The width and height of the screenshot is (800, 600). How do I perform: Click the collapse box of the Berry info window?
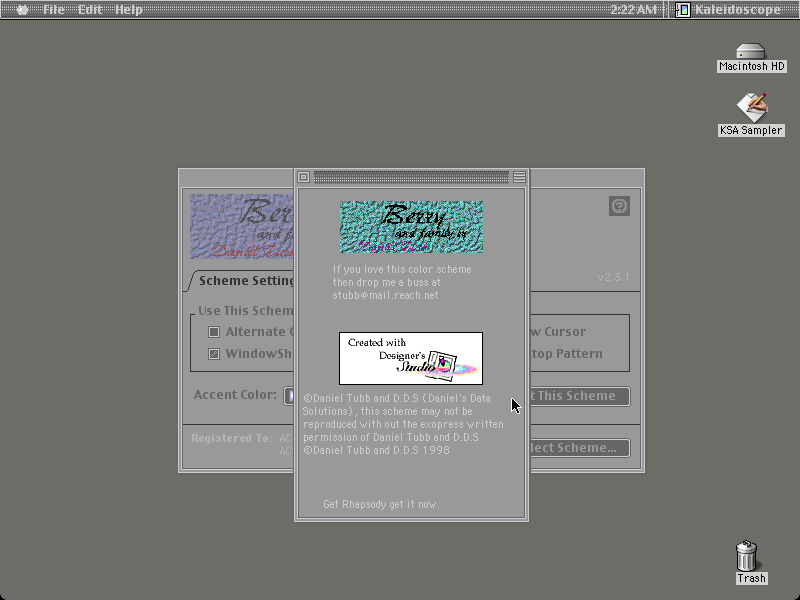(x=519, y=177)
